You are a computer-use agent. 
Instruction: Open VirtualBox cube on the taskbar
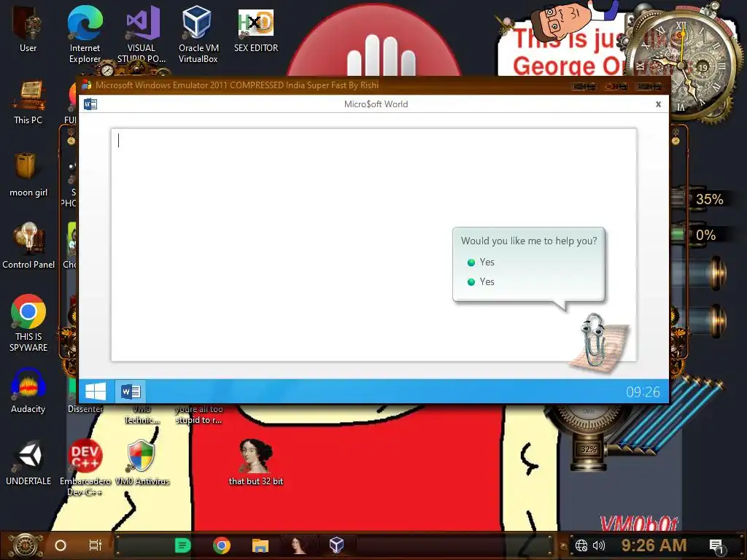point(337,545)
